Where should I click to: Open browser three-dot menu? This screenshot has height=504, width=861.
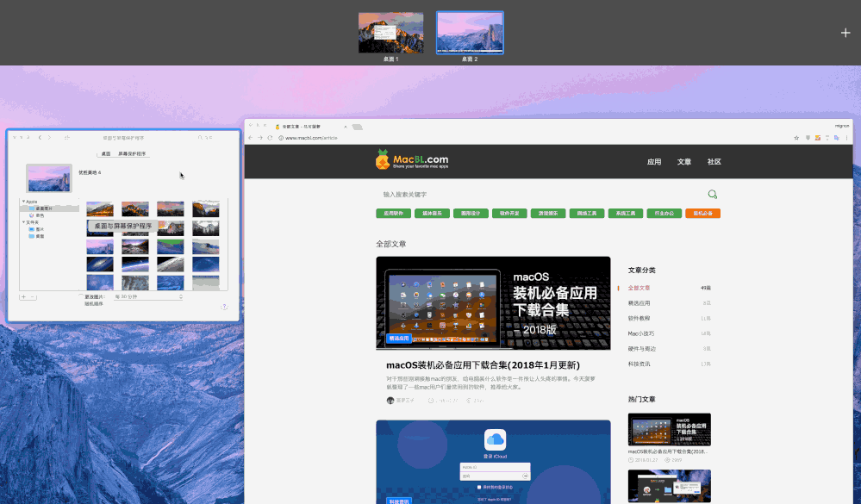pyautogui.click(x=846, y=138)
